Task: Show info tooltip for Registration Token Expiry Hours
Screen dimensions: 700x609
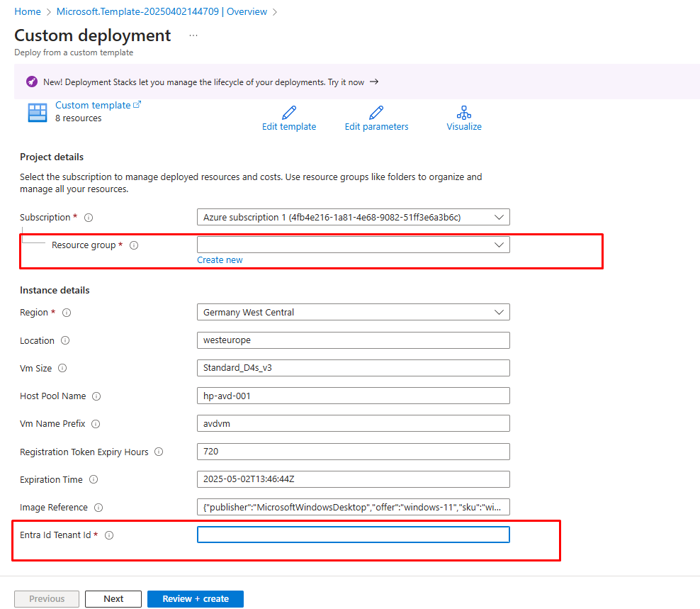Action: (159, 452)
